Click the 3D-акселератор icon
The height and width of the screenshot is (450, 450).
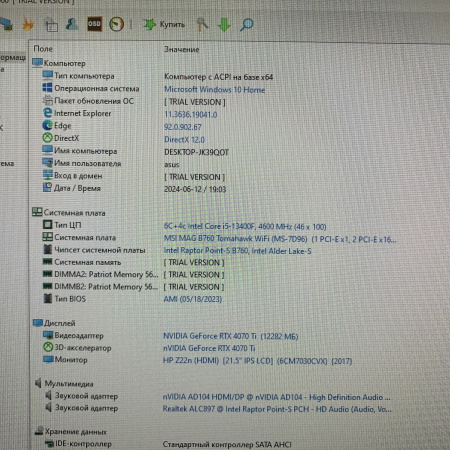pyautogui.click(x=48, y=347)
